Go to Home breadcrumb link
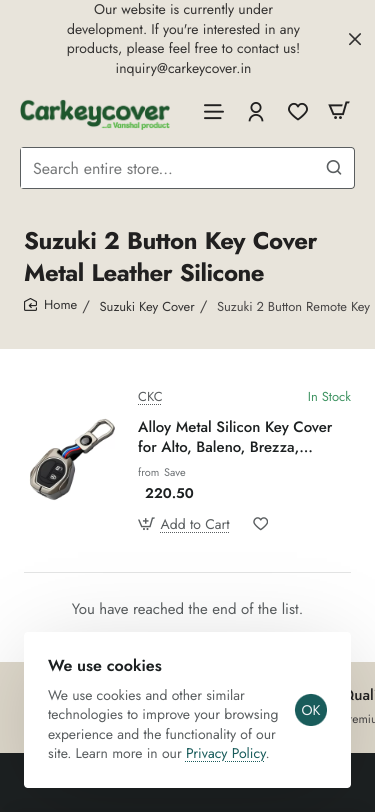 tap(61, 305)
